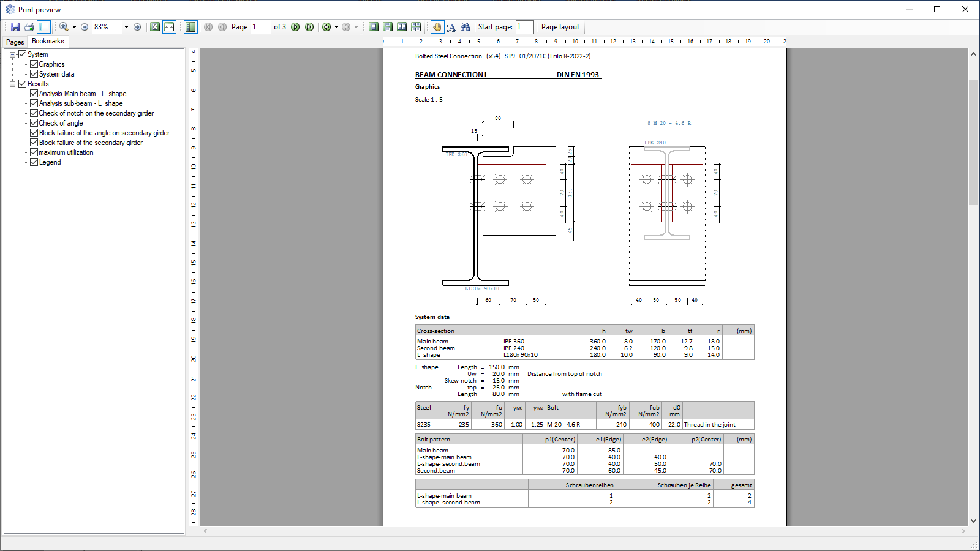Toggle the bookmarks navigation pane icon
Image resolution: width=980 pixels, height=551 pixels.
[x=190, y=27]
